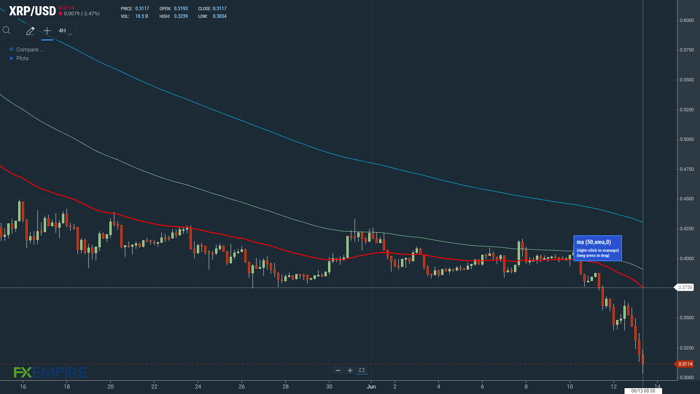Screen dimensions: 700x394
Task: Click the LOW 0.3034 value
Action: 219,16
